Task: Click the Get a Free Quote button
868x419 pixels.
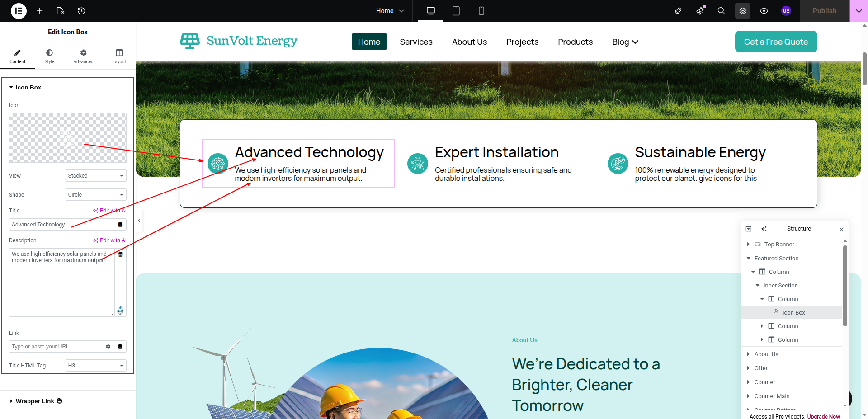Action: [x=776, y=42]
